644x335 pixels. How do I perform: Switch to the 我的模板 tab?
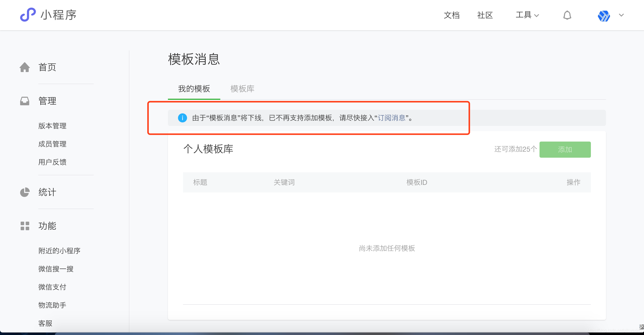point(194,89)
